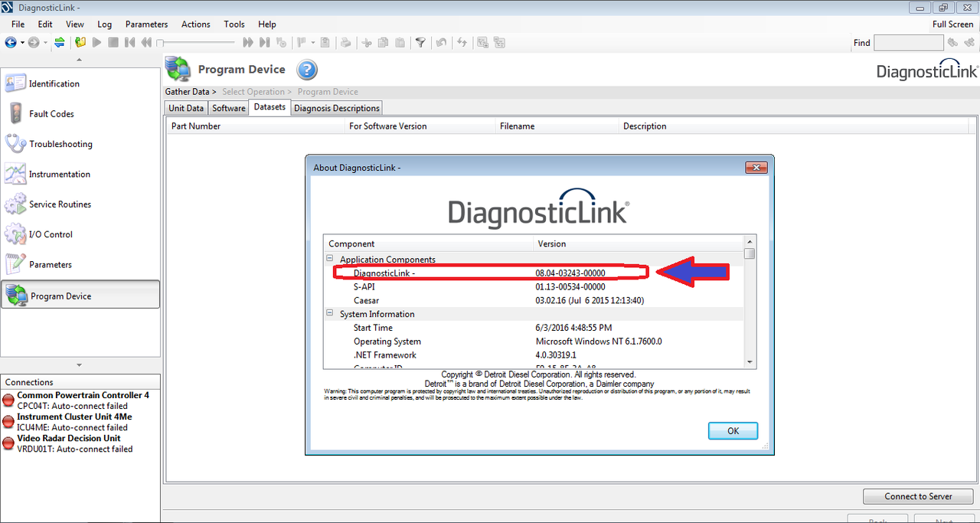Click the Print toolbar icon

pos(345,43)
